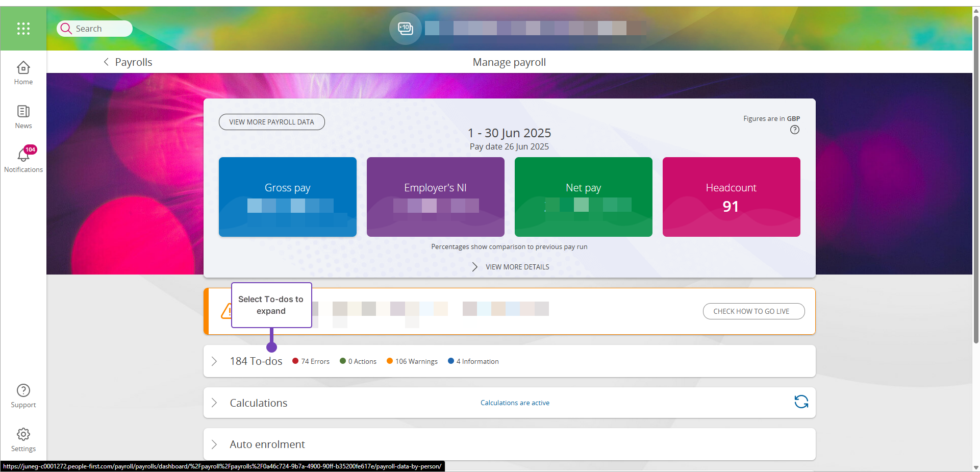Screen dimensions: 980x472
Task: Go to Home in the sidebar
Action: [23, 73]
